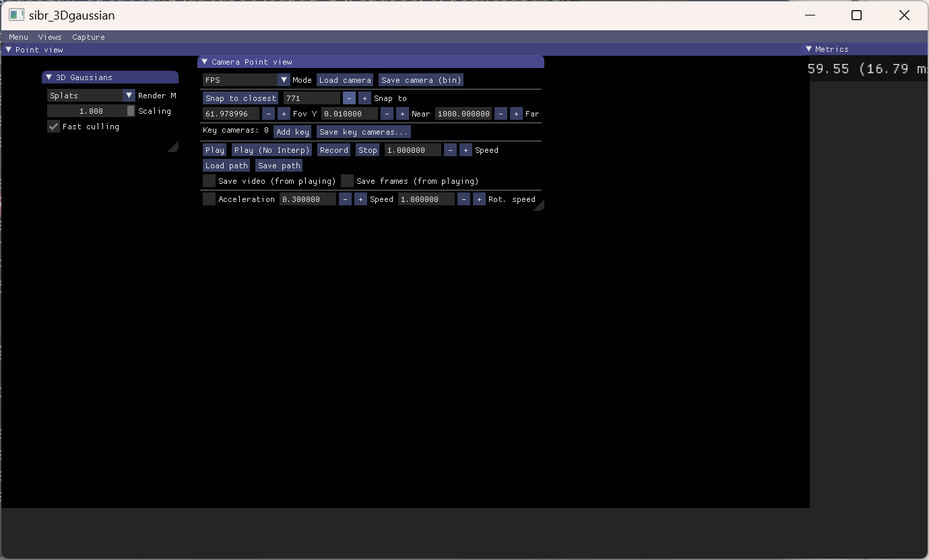Disable the Fast culling checkbox
The width and height of the screenshot is (929, 560).
tap(53, 127)
